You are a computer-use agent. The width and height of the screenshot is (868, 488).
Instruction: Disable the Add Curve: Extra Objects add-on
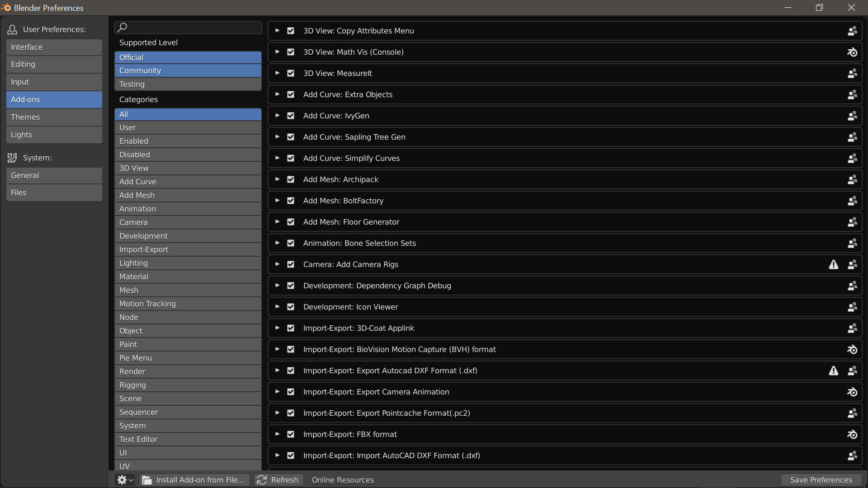[291, 94]
